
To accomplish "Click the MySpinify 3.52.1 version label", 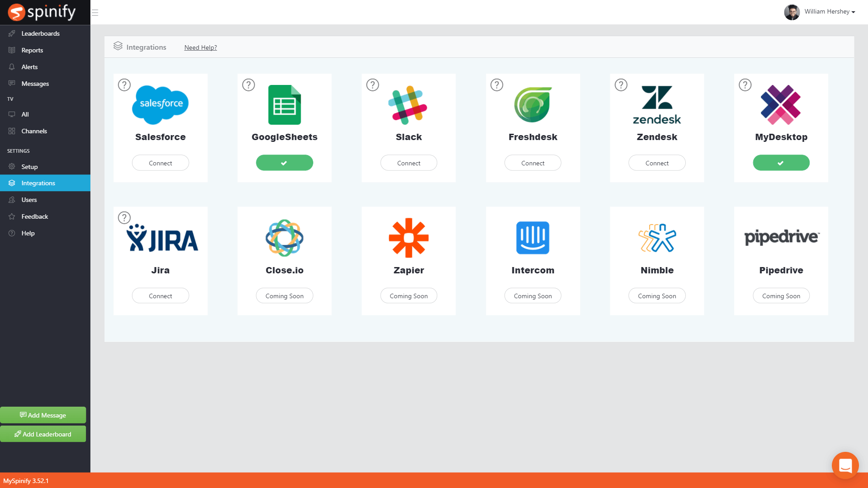I will (x=26, y=481).
